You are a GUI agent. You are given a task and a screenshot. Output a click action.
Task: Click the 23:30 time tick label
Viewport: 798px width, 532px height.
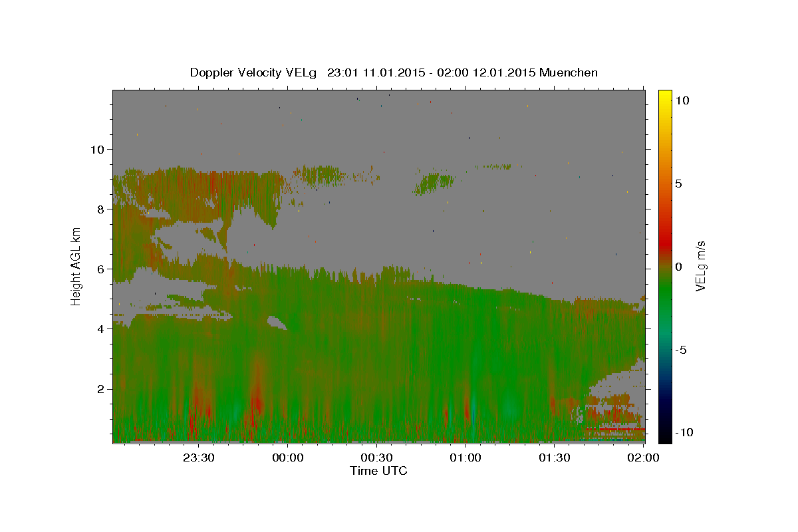(x=198, y=458)
